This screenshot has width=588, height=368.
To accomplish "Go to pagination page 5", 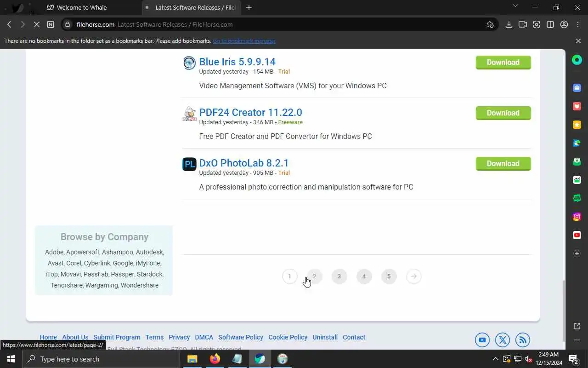I will [389, 276].
